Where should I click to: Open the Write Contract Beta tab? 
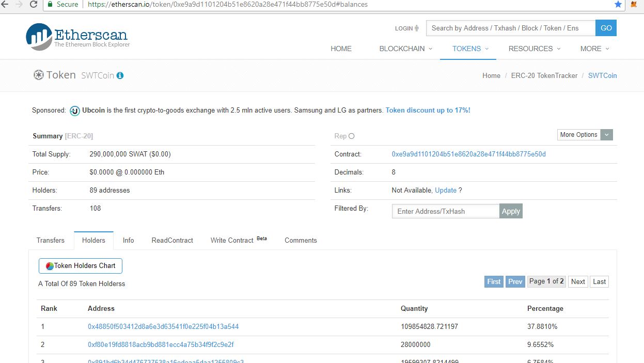(239, 240)
